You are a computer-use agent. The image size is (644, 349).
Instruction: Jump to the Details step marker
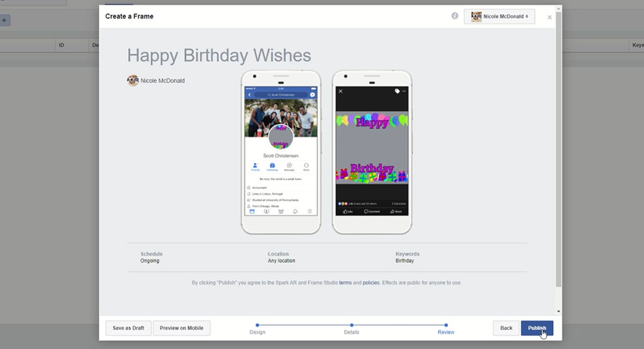click(x=352, y=325)
